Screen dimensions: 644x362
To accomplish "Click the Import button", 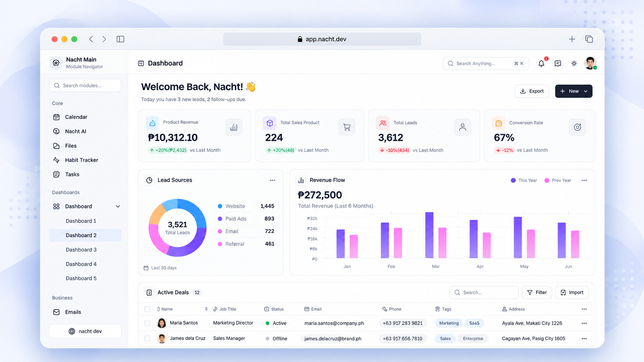I will click(x=572, y=292).
